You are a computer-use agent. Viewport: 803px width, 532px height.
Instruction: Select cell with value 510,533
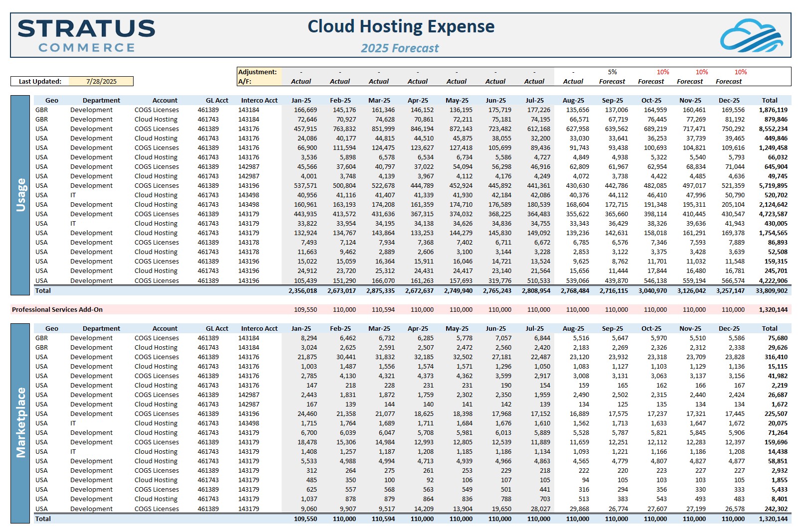pos(538,280)
